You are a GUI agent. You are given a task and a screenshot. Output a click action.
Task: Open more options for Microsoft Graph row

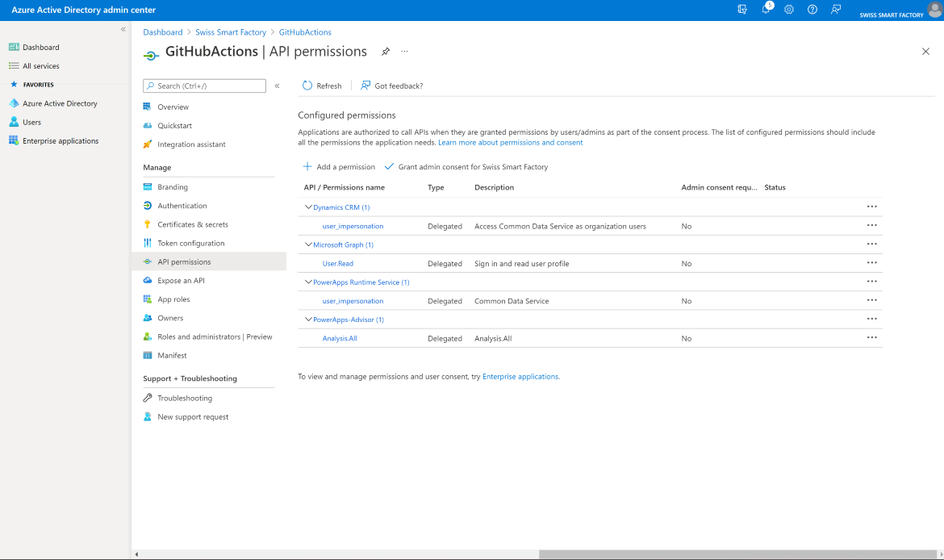[x=871, y=244]
